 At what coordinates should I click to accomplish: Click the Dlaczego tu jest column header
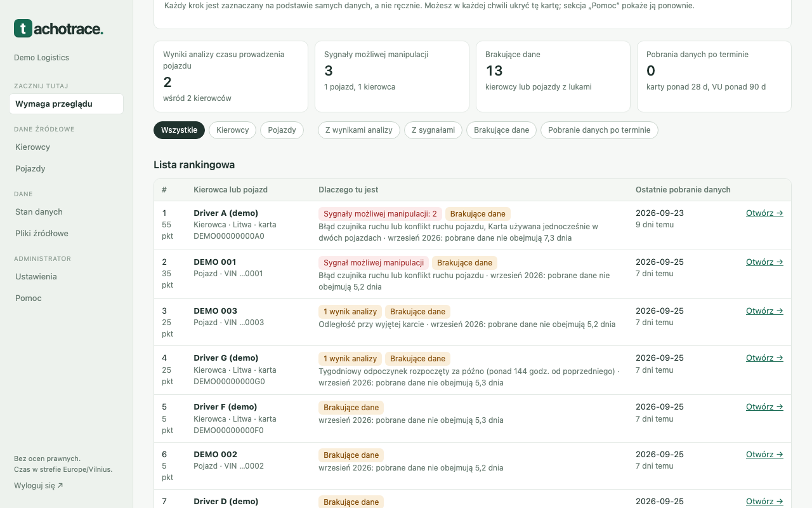pyautogui.click(x=348, y=190)
